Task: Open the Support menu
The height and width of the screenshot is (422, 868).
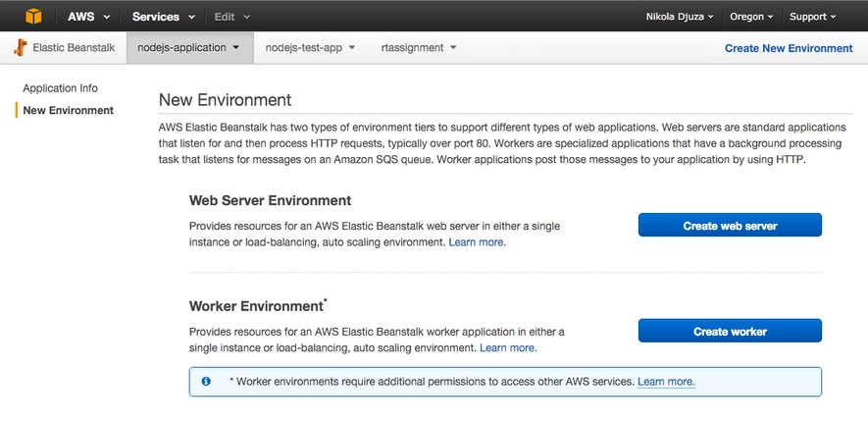Action: pos(813,17)
